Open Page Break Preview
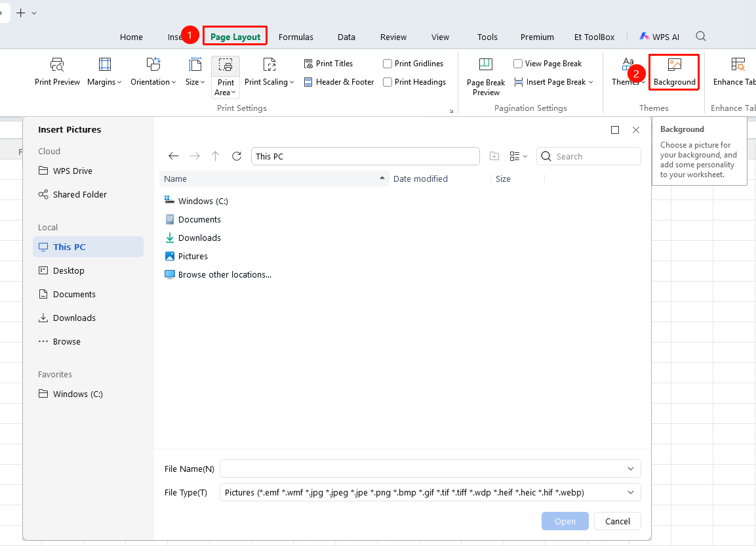 pos(485,77)
